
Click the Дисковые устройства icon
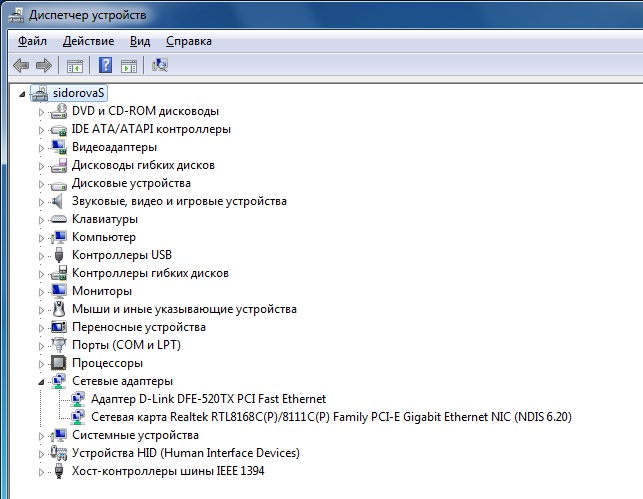point(59,185)
